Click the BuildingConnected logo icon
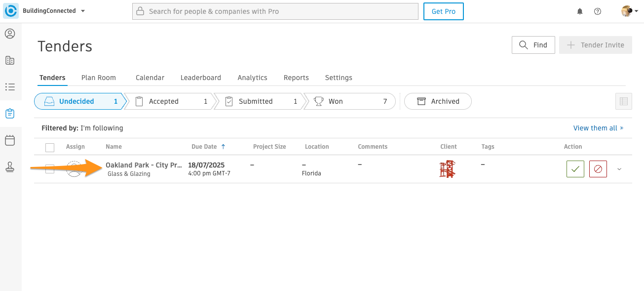 click(x=11, y=11)
